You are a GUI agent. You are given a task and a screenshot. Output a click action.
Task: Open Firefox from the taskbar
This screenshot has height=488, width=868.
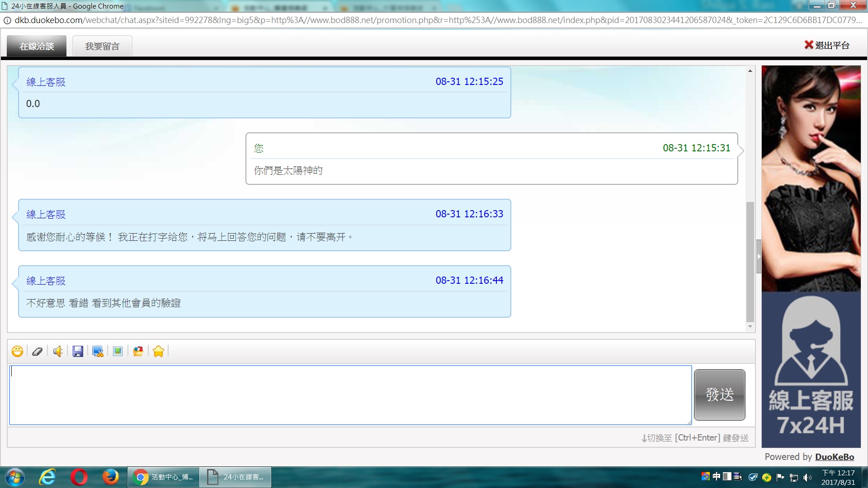[110, 477]
